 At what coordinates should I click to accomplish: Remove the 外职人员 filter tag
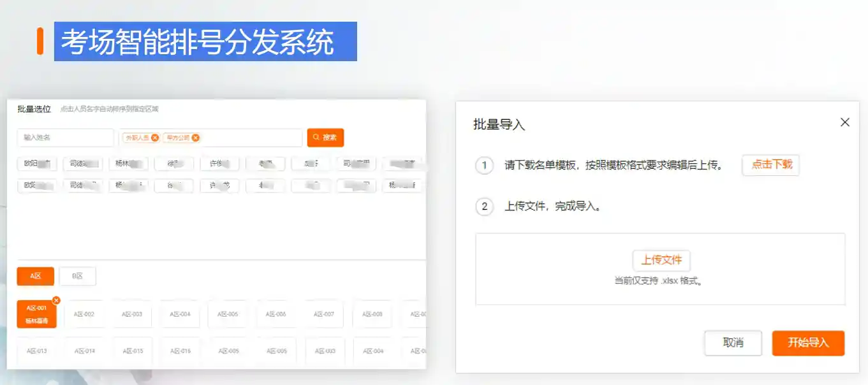point(155,138)
